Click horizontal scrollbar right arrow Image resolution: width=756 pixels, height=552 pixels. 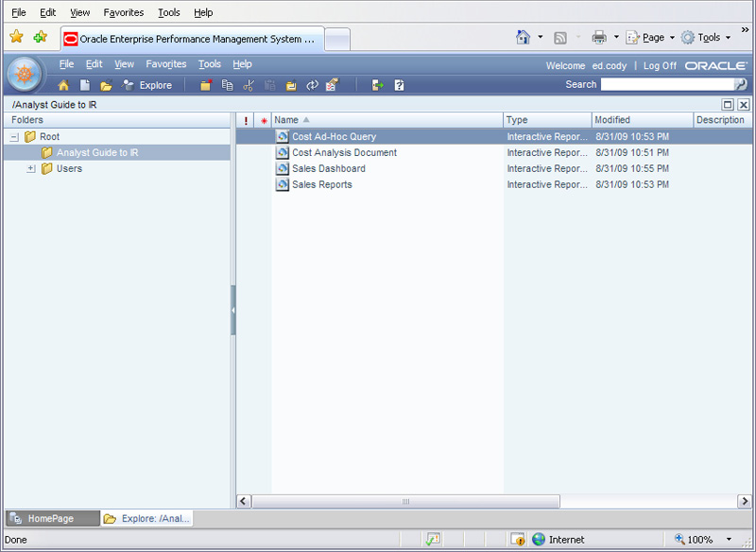tap(745, 501)
